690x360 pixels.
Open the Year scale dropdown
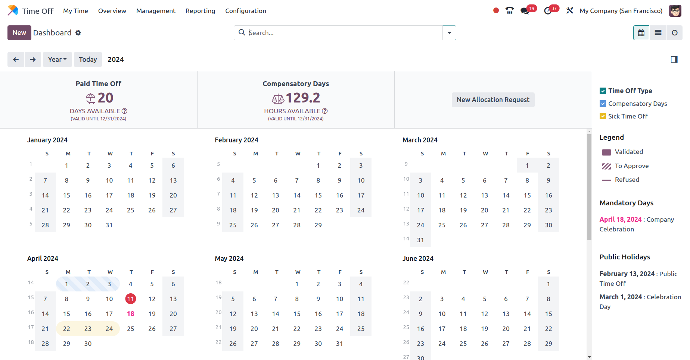tap(57, 59)
